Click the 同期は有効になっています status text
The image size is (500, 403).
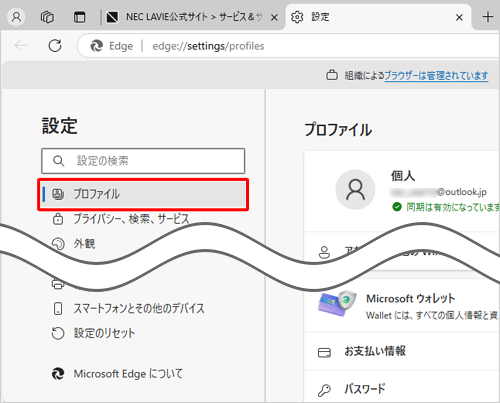(453, 207)
